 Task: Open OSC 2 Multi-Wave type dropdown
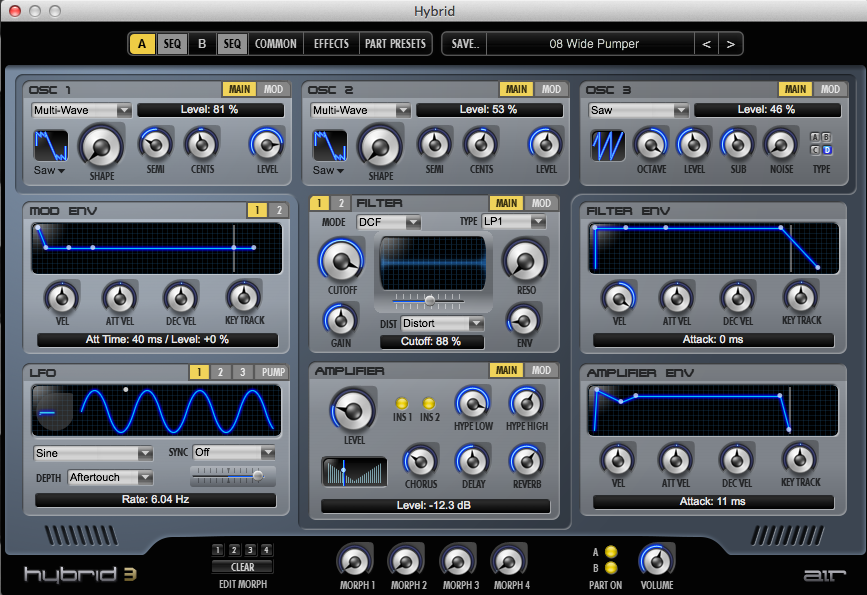361,110
